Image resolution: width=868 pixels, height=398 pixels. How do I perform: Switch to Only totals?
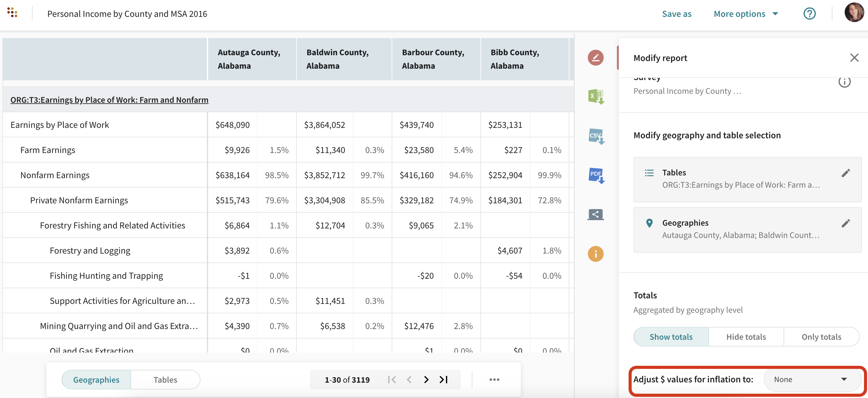click(821, 337)
